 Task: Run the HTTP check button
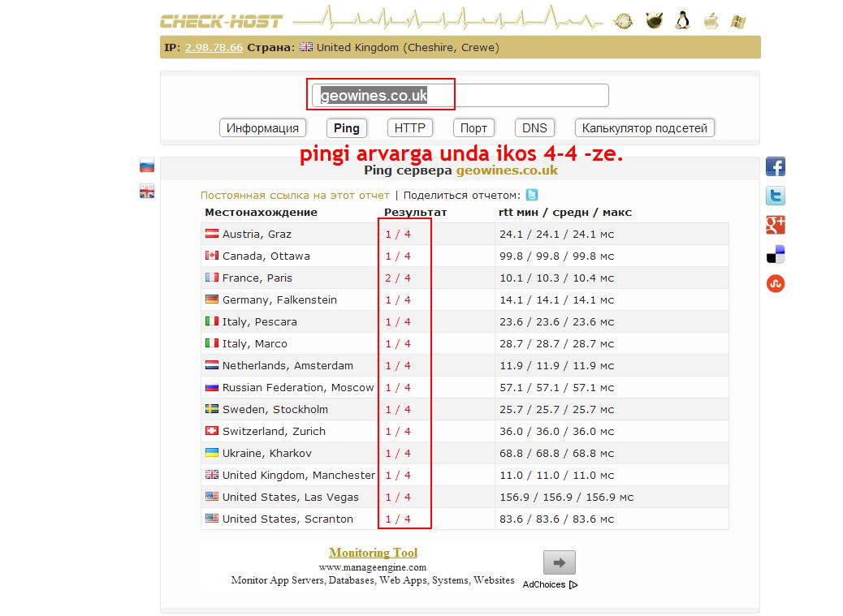pos(409,127)
